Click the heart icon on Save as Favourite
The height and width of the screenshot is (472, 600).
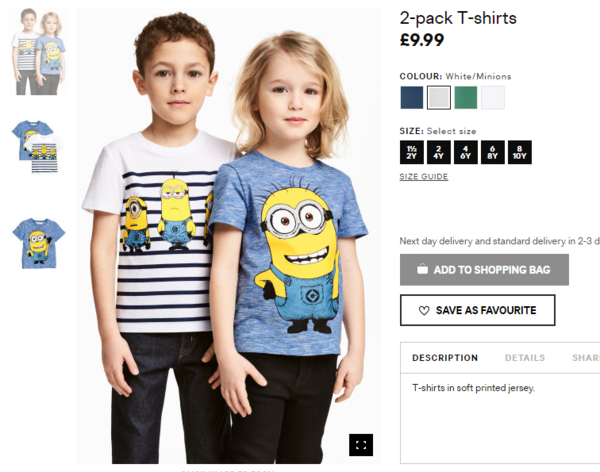click(x=424, y=310)
